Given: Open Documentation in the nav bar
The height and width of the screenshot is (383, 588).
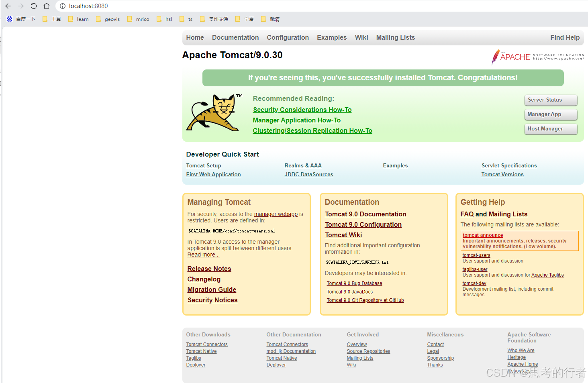Looking at the screenshot, I should coord(235,37).
